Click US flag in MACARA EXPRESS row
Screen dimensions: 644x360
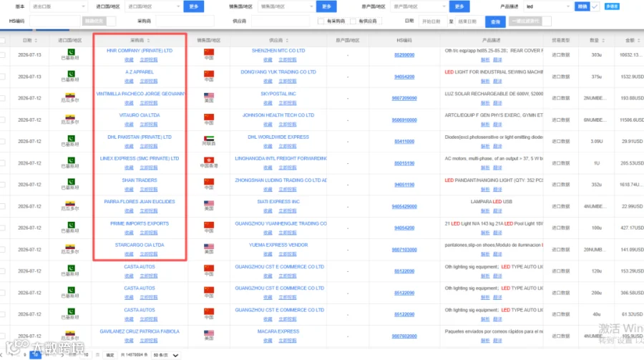tap(209, 333)
